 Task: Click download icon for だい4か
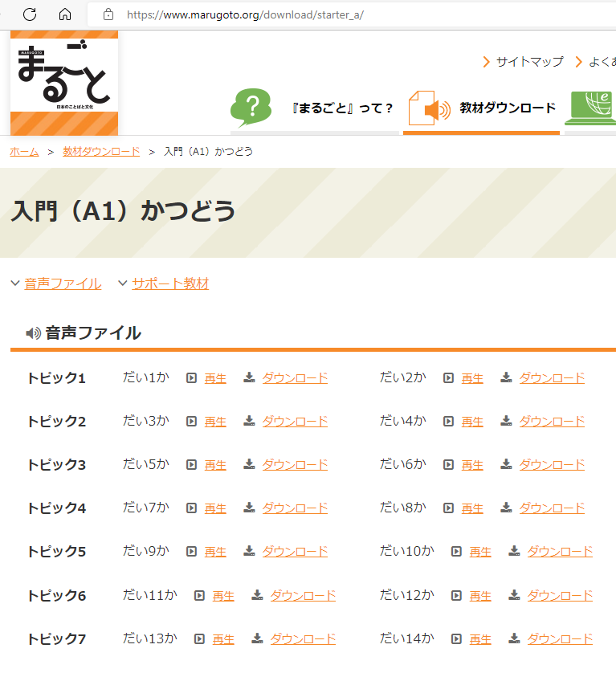click(506, 421)
